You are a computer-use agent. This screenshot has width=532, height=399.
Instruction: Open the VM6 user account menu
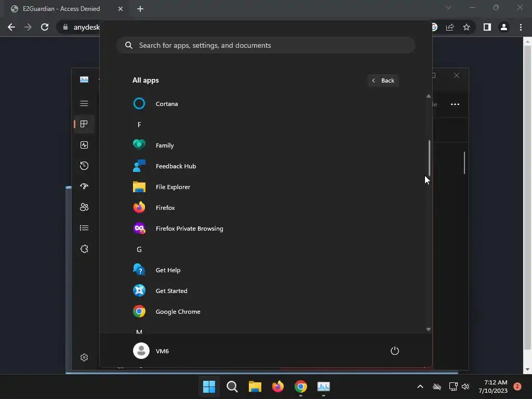[151, 351]
